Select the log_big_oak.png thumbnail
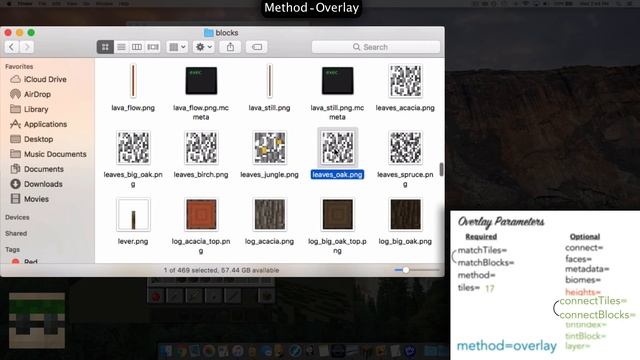The height and width of the screenshot is (360, 640). coord(405,214)
